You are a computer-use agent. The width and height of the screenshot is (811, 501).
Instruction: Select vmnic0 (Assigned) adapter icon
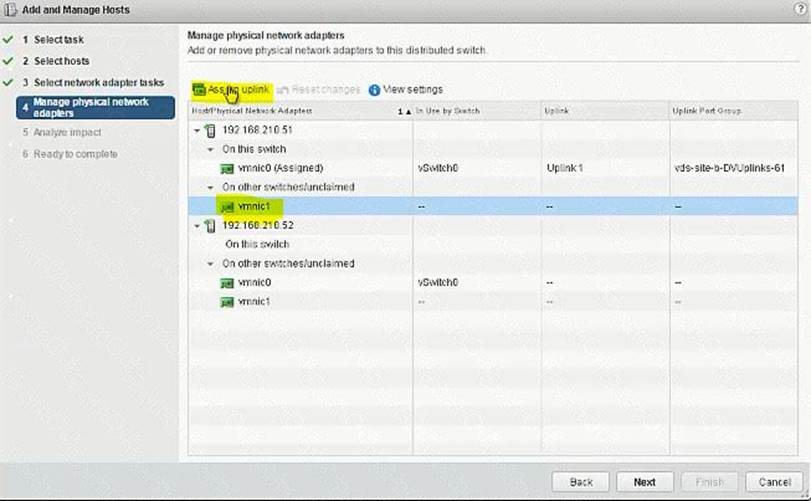pos(227,168)
